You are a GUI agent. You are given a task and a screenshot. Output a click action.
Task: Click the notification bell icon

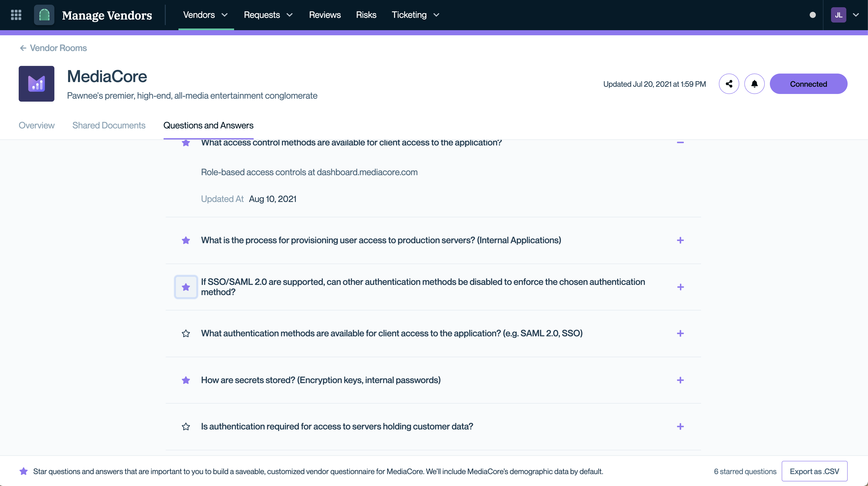coord(754,84)
